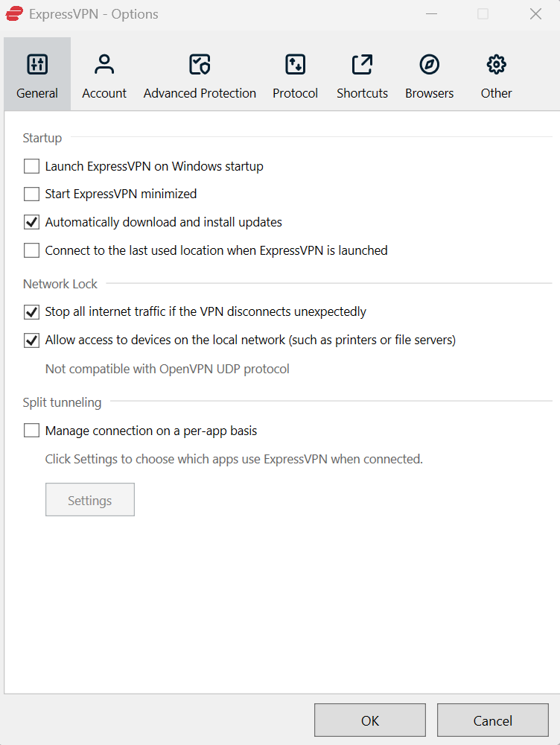Click the Advanced Protection shield icon
This screenshot has height=745, width=560.
pyautogui.click(x=199, y=65)
